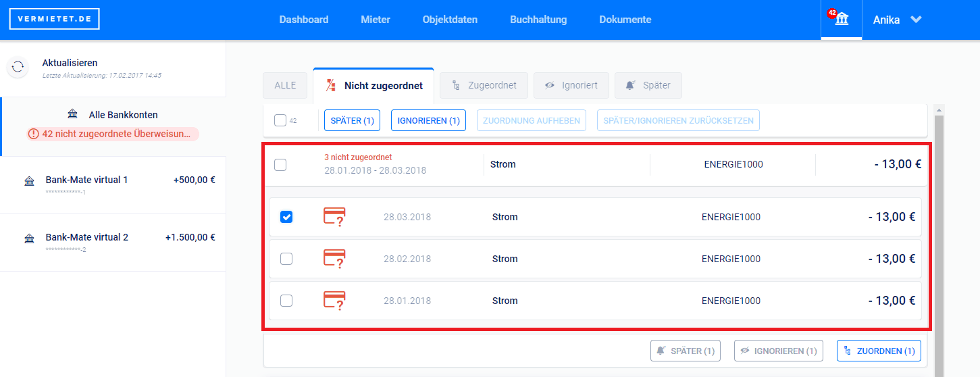Click date range 28.01.2018 - 28.03.2018
This screenshot has height=377, width=980.
(x=375, y=170)
